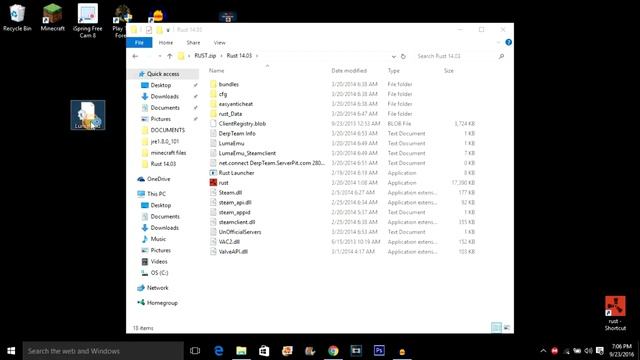Open Rust 14.03 folder in sidebar
The image size is (640, 360).
coord(163,164)
